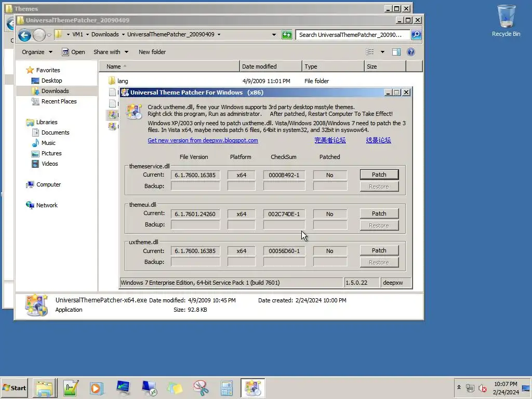Image resolution: width=532 pixels, height=399 pixels.
Task: Show hidden system tray icons
Action: coord(459,388)
